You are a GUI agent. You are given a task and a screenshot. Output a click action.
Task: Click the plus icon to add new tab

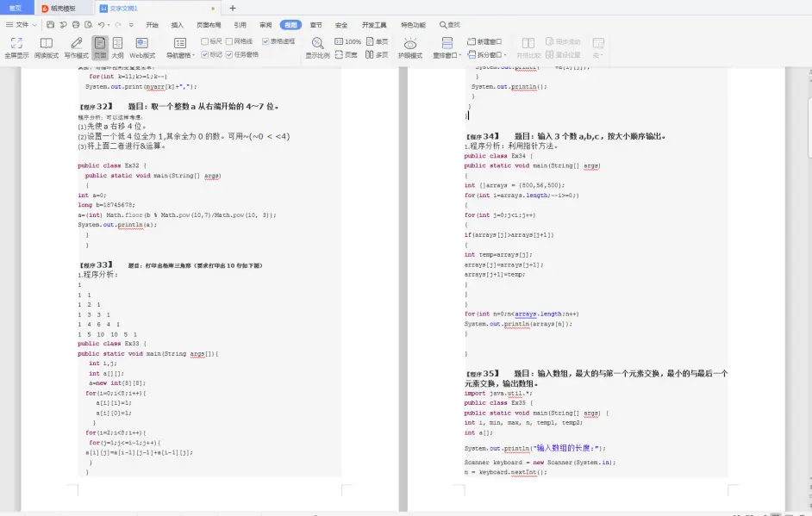pyautogui.click(x=233, y=9)
